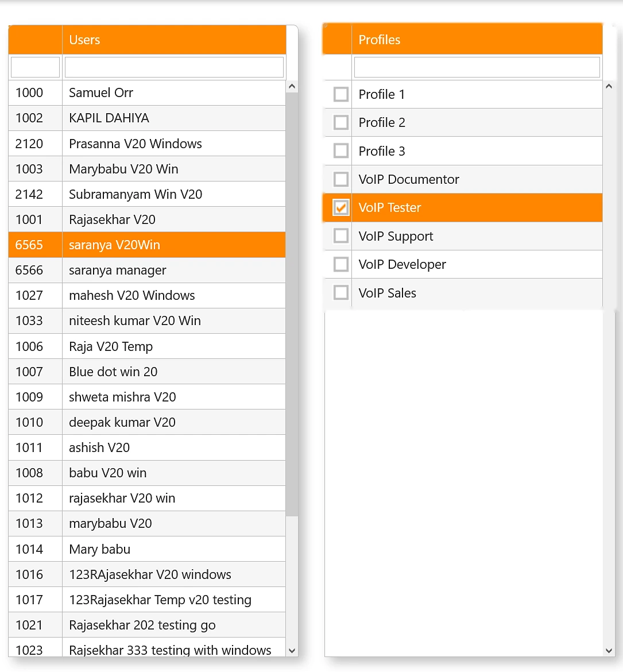
Task: Click user ID 1021 cell
Action: click(x=35, y=625)
